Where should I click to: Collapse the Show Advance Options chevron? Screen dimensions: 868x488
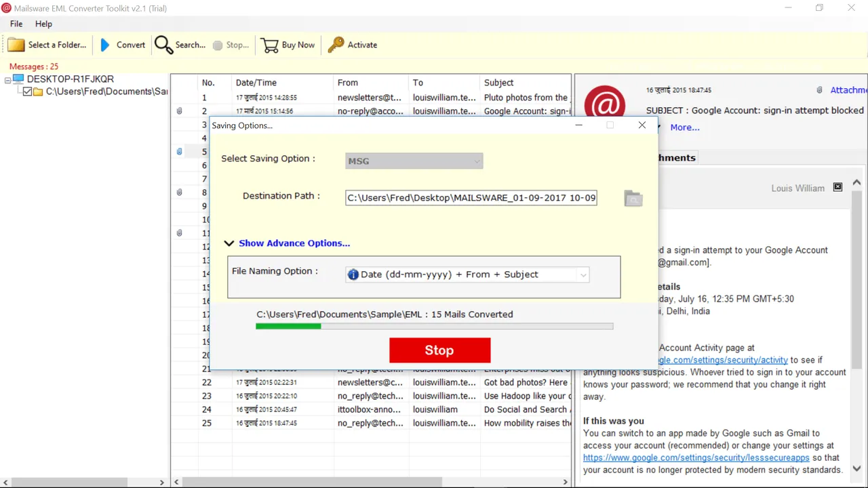coord(229,243)
